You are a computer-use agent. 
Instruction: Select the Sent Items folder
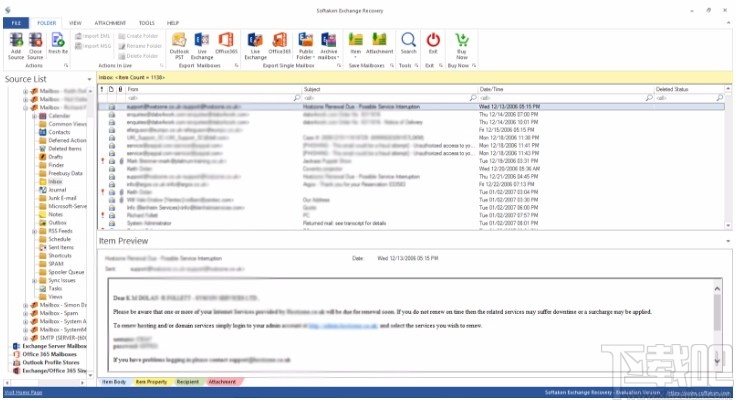pyautogui.click(x=61, y=247)
